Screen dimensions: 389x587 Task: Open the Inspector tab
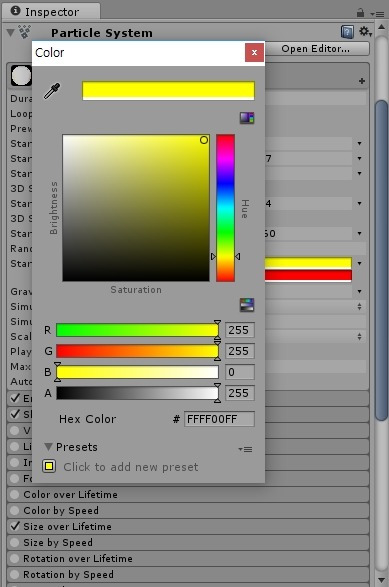point(51,12)
